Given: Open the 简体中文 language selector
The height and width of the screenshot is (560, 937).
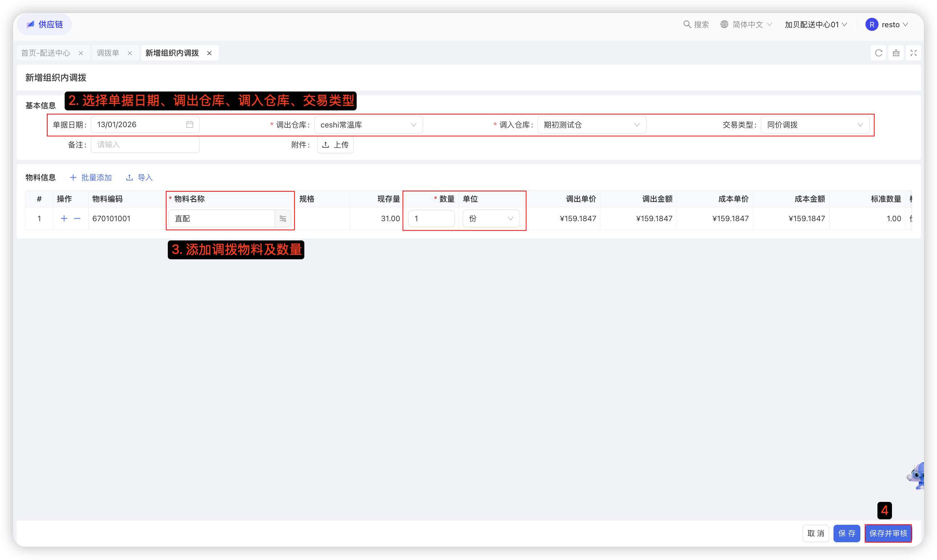Looking at the screenshot, I should (x=747, y=25).
